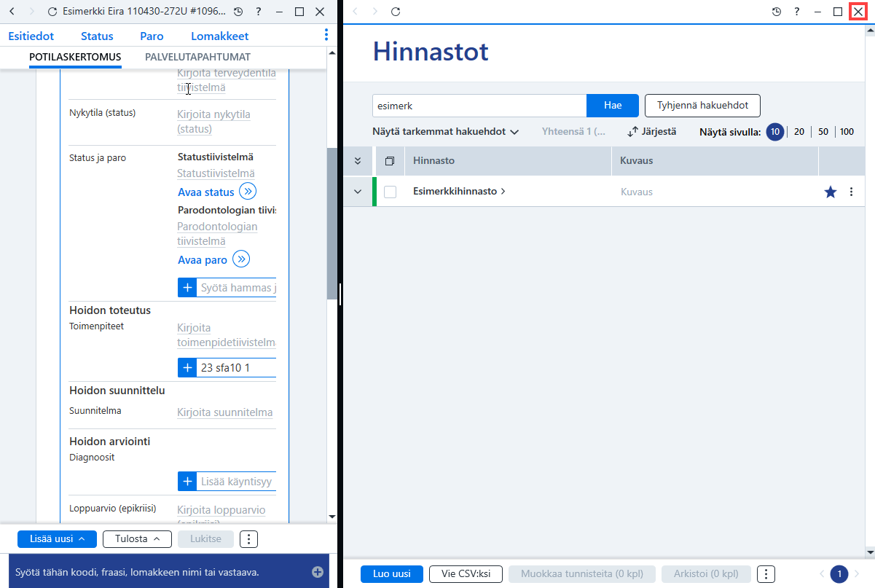
Task: Click the Avaa status arrow circle icon
Action: 248,192
